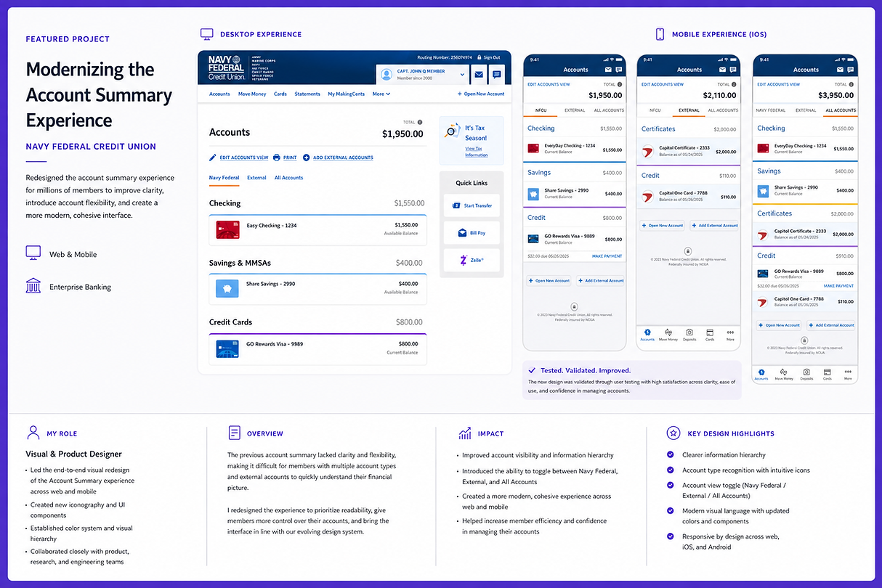This screenshot has width=882, height=588.
Task: Tap Deposits in $2,110.00 phone bottom bar
Action: pos(689,335)
